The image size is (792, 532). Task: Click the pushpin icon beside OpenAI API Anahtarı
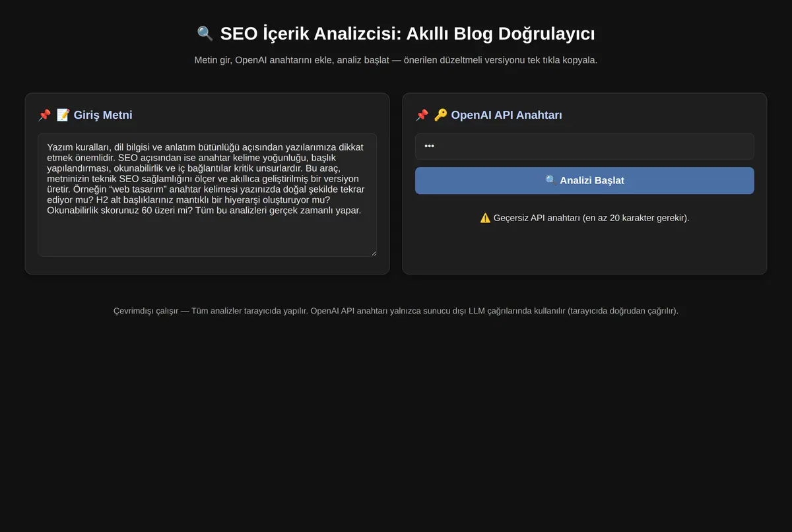(422, 115)
